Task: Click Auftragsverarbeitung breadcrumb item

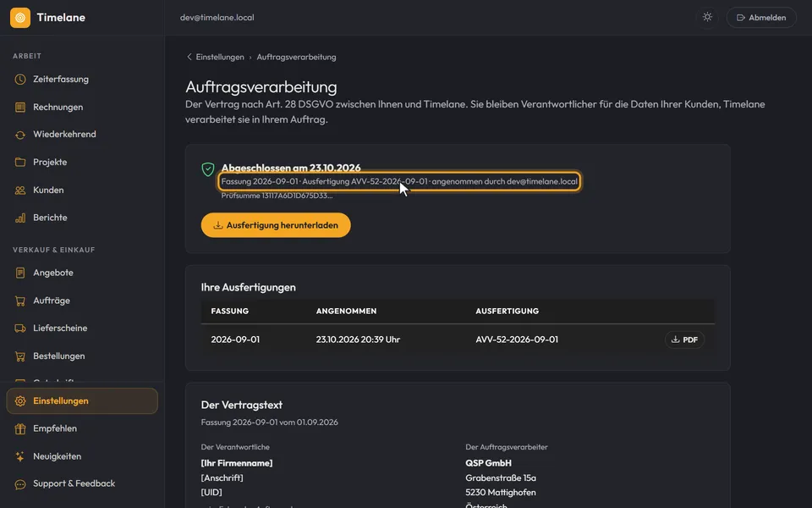Action: 296,57
